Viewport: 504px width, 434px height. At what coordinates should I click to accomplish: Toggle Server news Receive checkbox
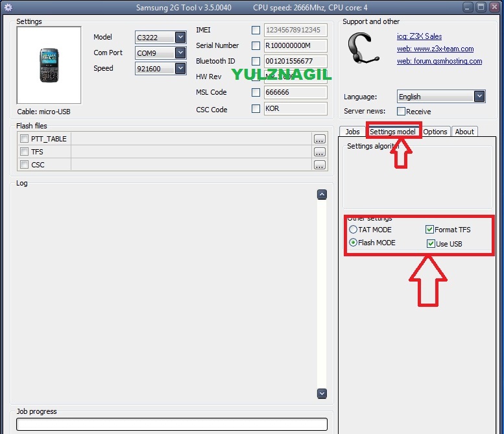click(401, 111)
